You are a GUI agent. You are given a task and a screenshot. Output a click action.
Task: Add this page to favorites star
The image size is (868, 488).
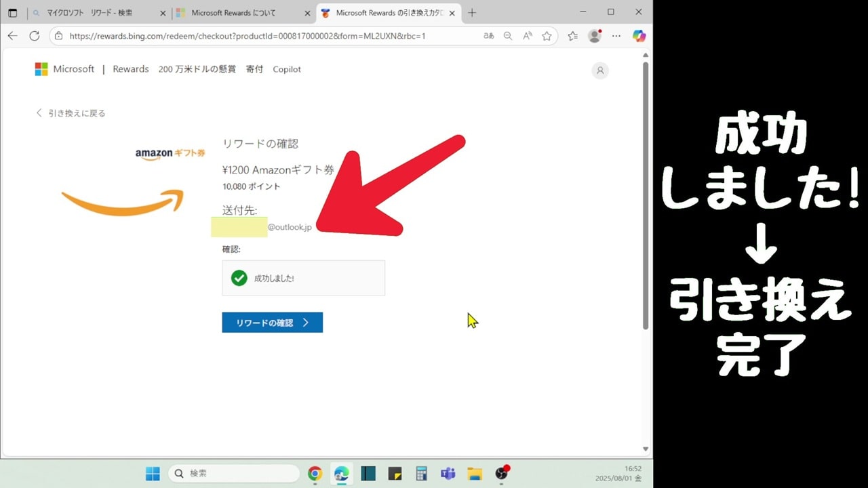point(547,36)
